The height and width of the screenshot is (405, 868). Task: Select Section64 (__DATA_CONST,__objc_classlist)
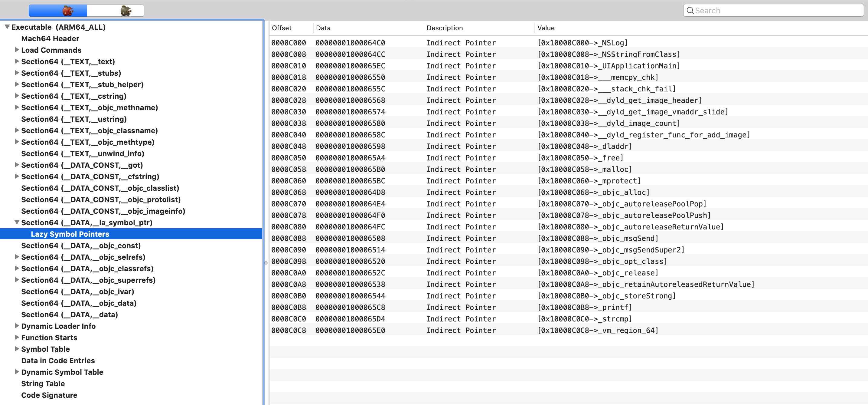pyautogui.click(x=100, y=188)
